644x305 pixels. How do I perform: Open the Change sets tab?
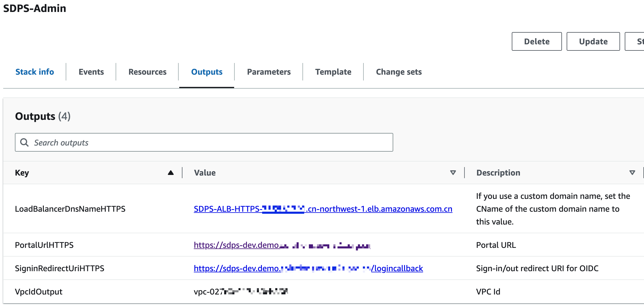[x=399, y=72]
